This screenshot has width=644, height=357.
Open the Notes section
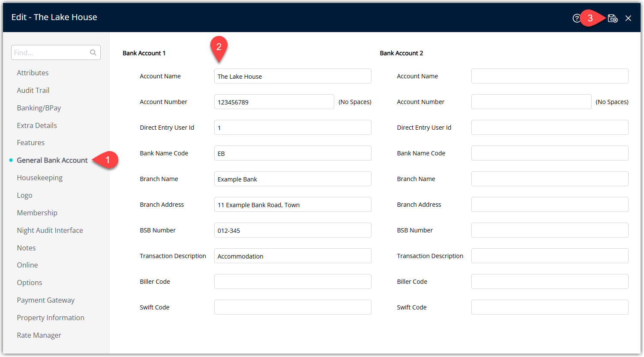tap(26, 248)
